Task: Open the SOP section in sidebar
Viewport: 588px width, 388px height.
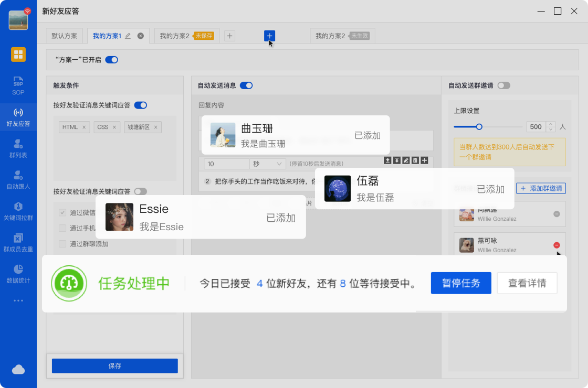Action: [x=18, y=85]
